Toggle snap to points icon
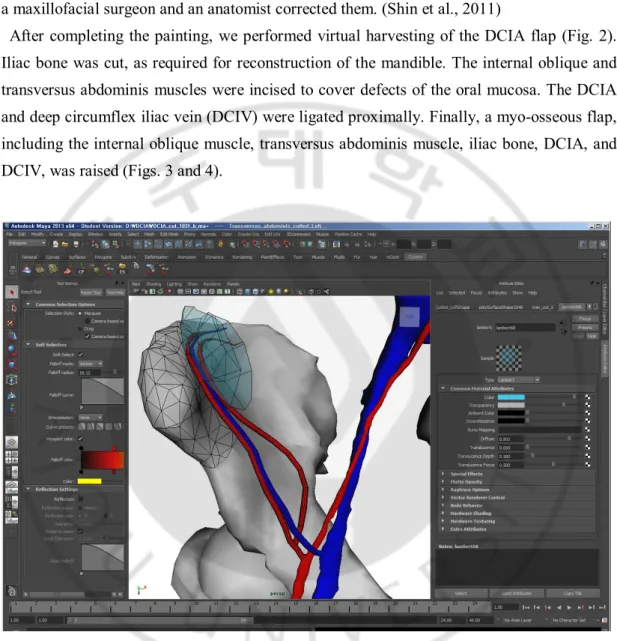 click(x=266, y=244)
